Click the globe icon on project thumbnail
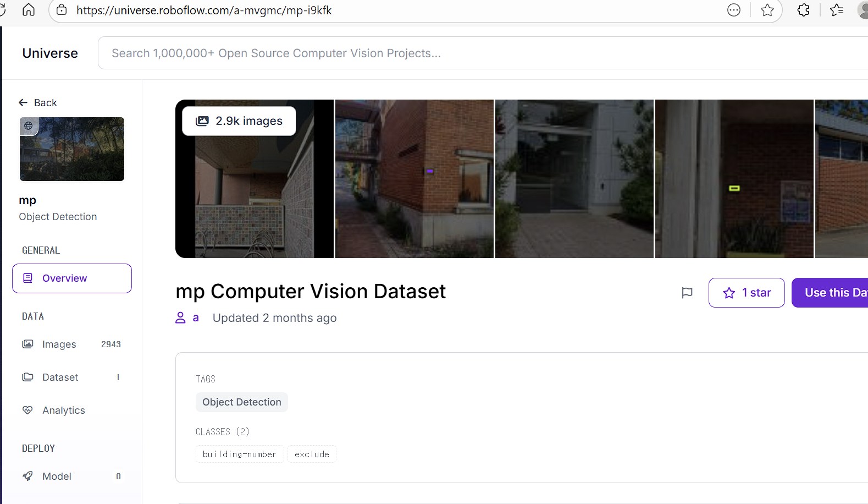This screenshot has height=504, width=868. (x=29, y=126)
